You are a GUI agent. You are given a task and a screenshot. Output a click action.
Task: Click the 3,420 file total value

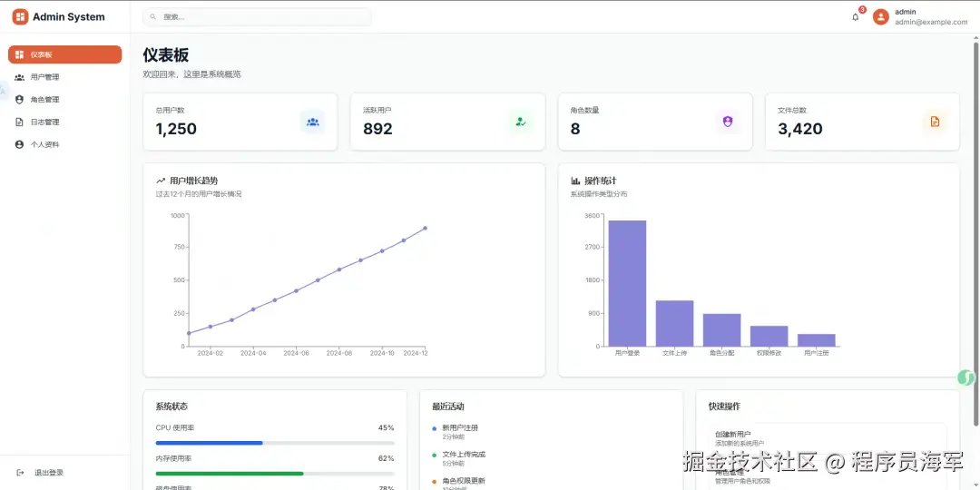tap(800, 129)
